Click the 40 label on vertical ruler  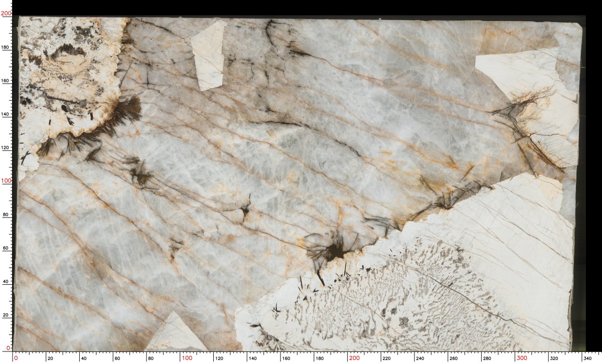[x=7, y=281]
